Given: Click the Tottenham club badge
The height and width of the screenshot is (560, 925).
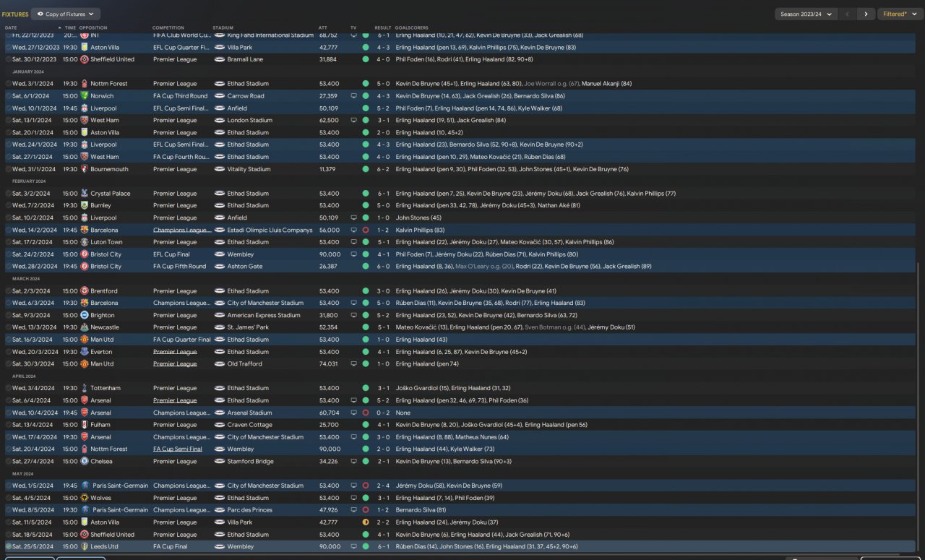Looking at the screenshot, I should (85, 388).
